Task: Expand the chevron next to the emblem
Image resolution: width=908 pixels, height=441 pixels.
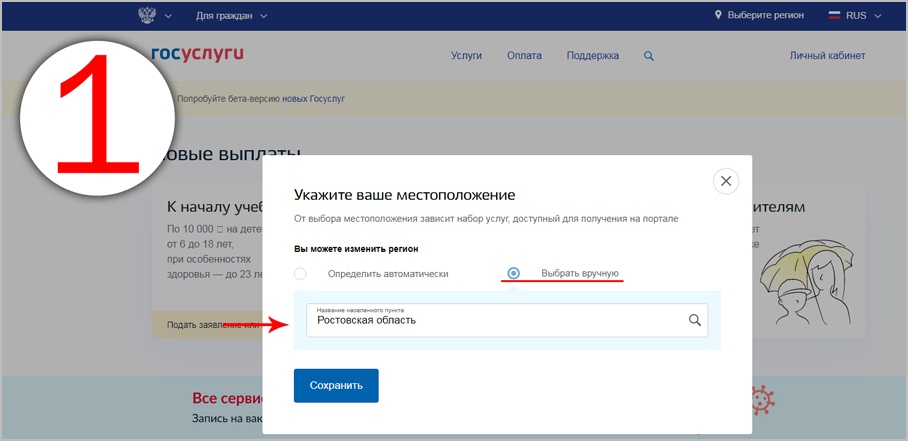Action: click(x=168, y=16)
